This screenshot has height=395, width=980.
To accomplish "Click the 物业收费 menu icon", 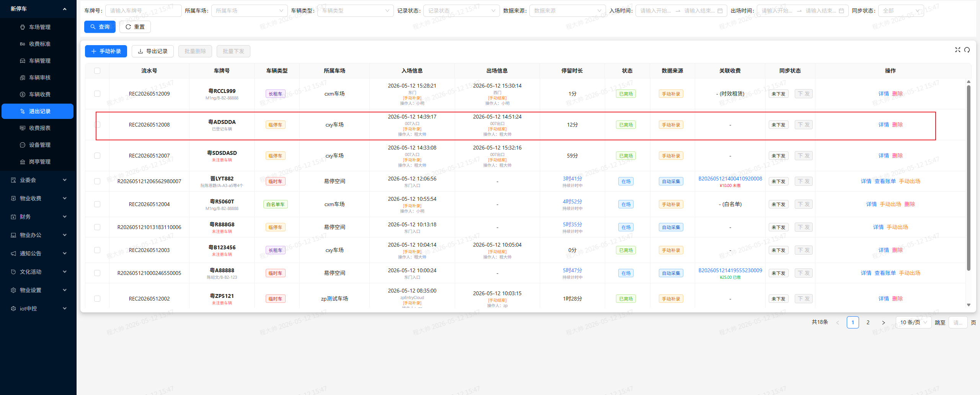I will point(13,198).
